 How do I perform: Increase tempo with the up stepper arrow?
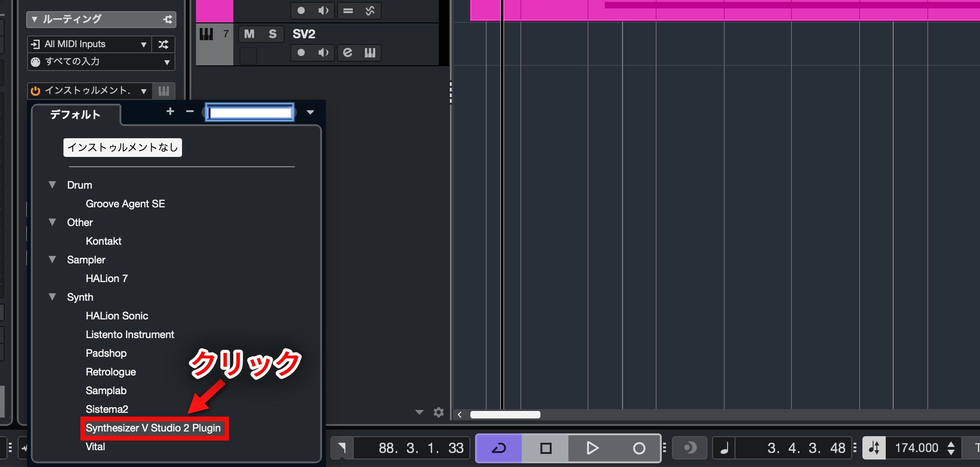coord(951,444)
